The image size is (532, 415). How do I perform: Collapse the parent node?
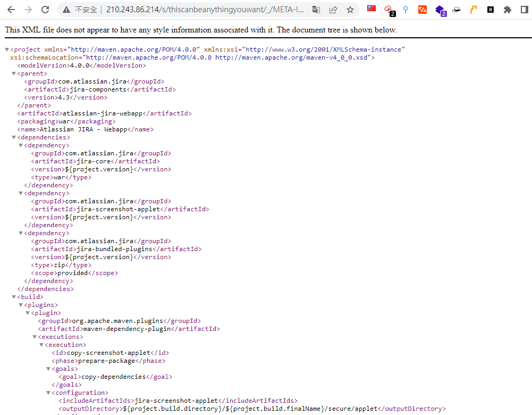14,73
